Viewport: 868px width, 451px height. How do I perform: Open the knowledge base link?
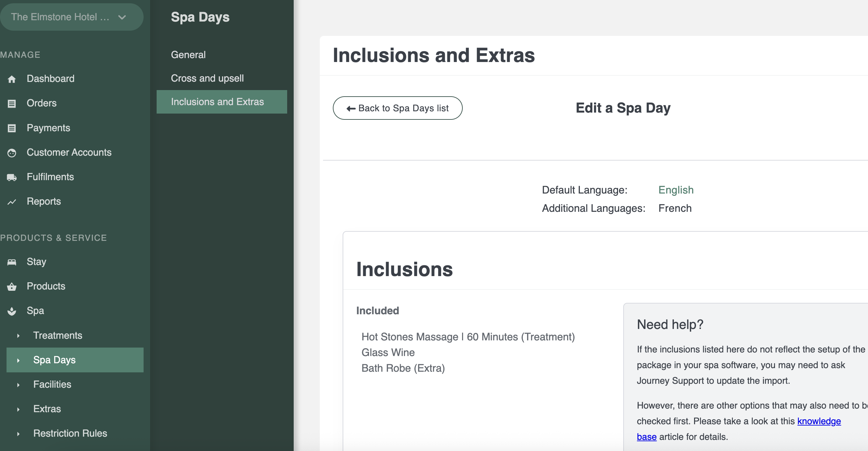click(x=818, y=421)
